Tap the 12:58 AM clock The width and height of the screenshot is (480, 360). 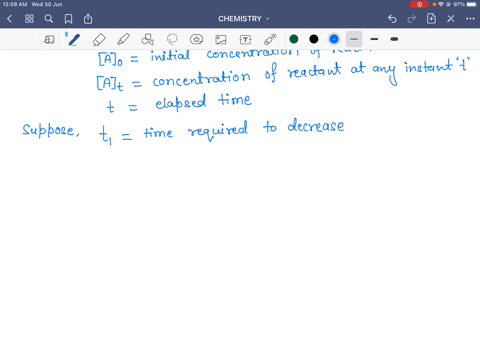[x=15, y=4]
